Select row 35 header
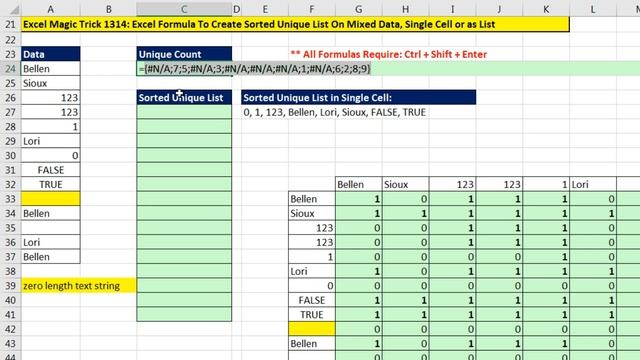Viewport: 640px width, 360px height. click(10, 228)
